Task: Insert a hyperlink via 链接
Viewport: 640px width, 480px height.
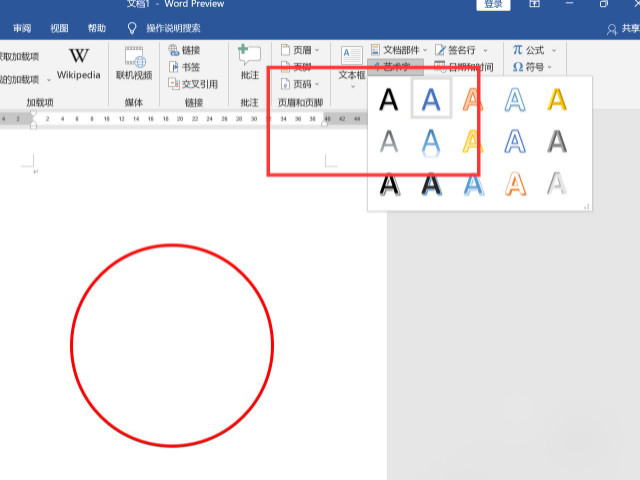Action: coord(184,50)
